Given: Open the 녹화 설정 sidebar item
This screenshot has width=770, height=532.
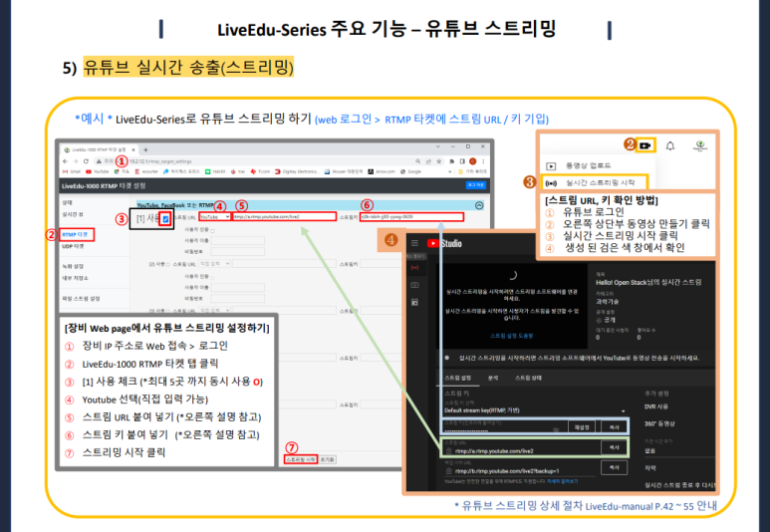Looking at the screenshot, I should (73, 266).
